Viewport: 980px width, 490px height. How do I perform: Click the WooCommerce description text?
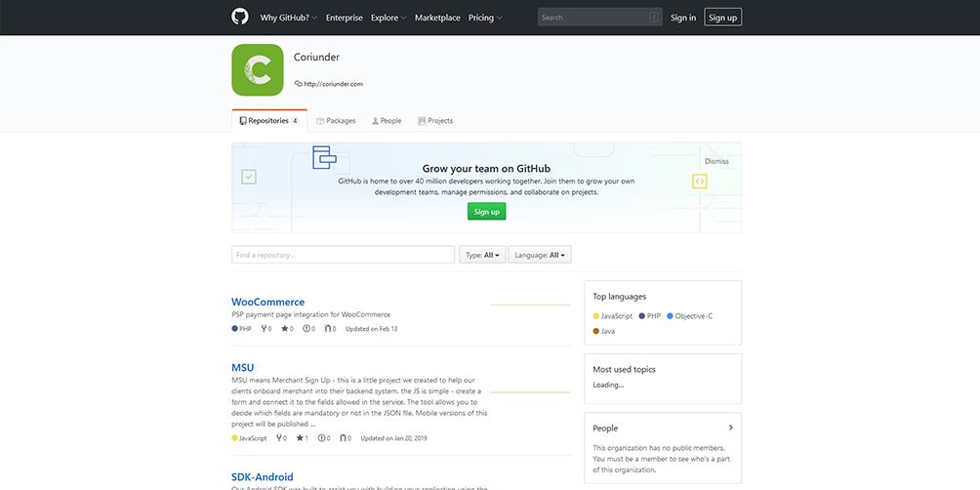pyautogui.click(x=311, y=314)
